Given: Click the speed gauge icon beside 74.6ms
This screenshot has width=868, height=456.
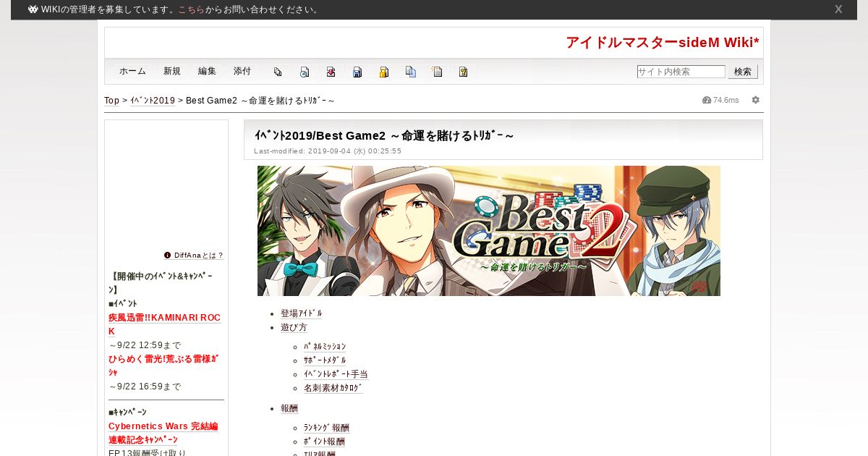Looking at the screenshot, I should click(x=707, y=100).
